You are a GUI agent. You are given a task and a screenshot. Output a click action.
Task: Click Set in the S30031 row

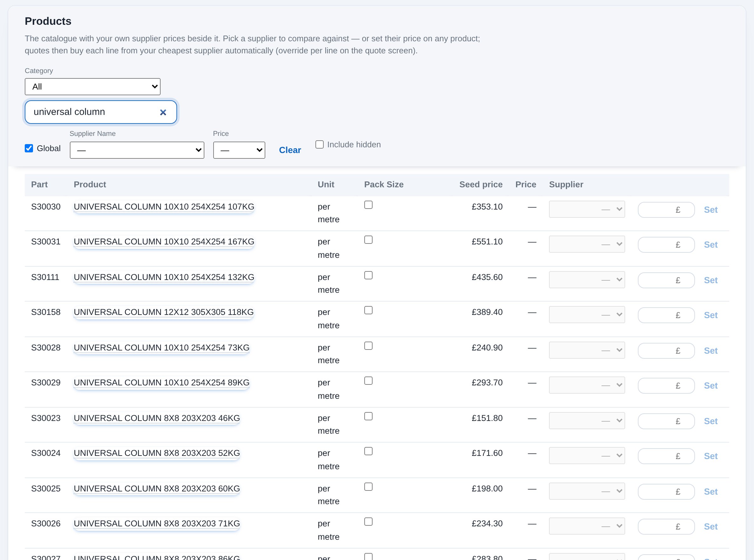(711, 245)
